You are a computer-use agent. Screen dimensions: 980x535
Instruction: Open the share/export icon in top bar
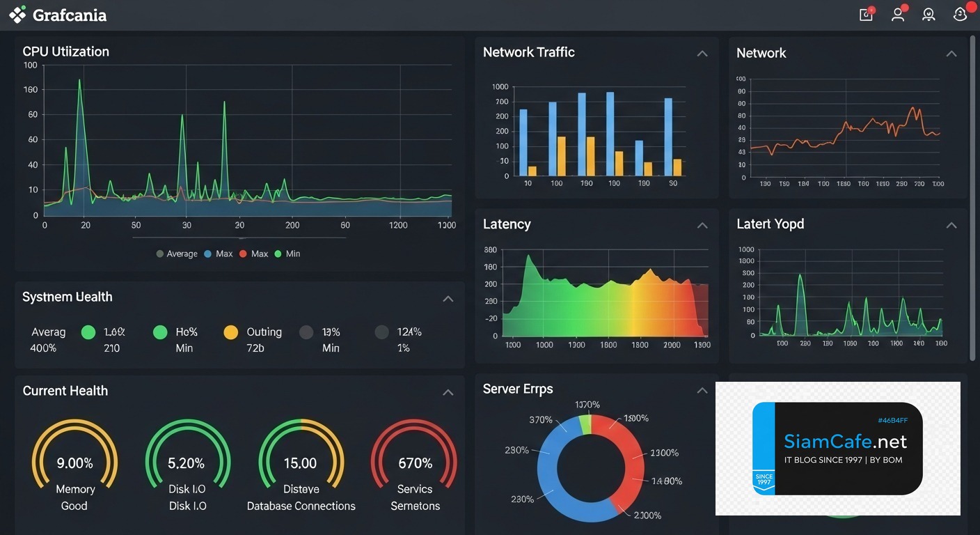[x=865, y=14]
